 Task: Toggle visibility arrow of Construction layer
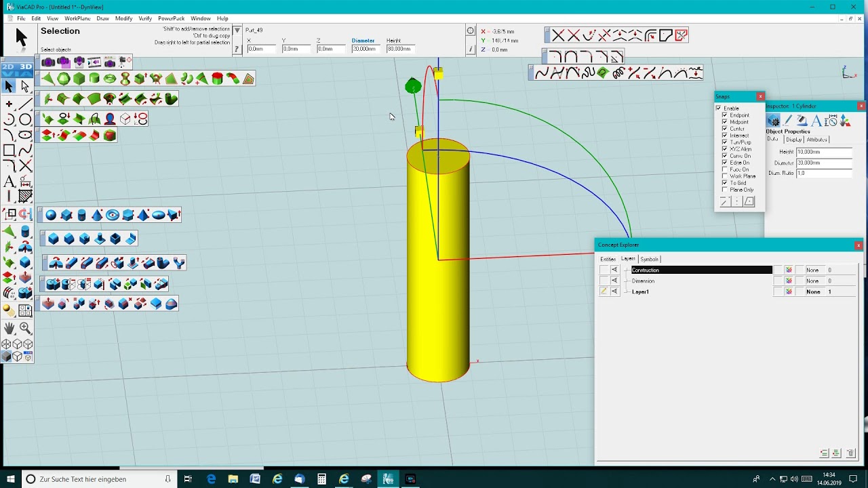614,270
